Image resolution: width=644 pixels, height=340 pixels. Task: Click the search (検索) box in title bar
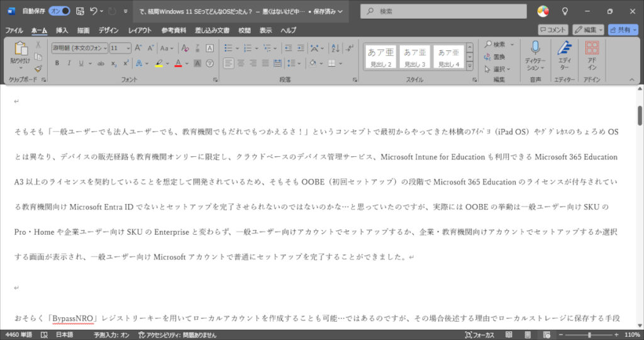tap(443, 11)
